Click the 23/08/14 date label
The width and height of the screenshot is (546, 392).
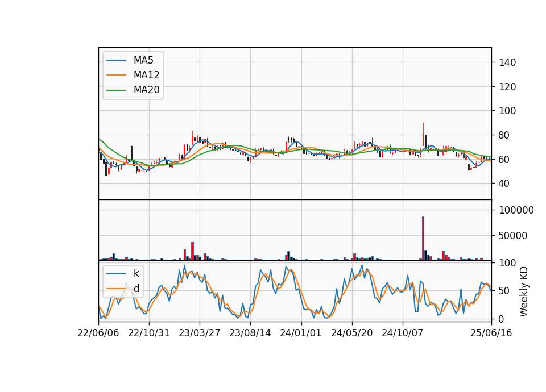click(250, 333)
